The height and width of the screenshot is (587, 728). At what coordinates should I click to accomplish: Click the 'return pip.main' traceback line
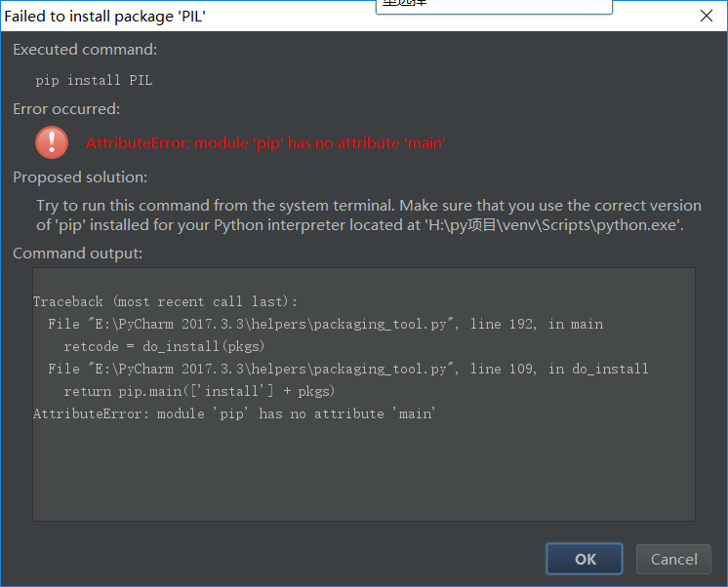pyautogui.click(x=199, y=391)
